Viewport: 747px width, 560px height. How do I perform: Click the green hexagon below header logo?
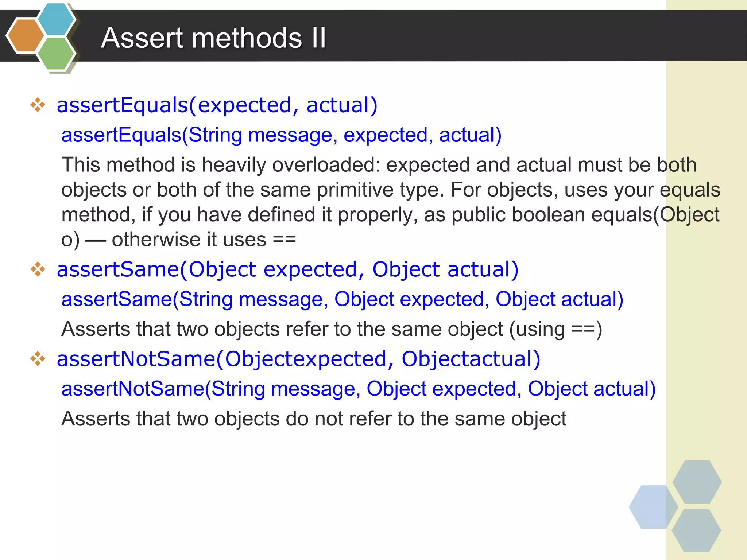(57, 53)
